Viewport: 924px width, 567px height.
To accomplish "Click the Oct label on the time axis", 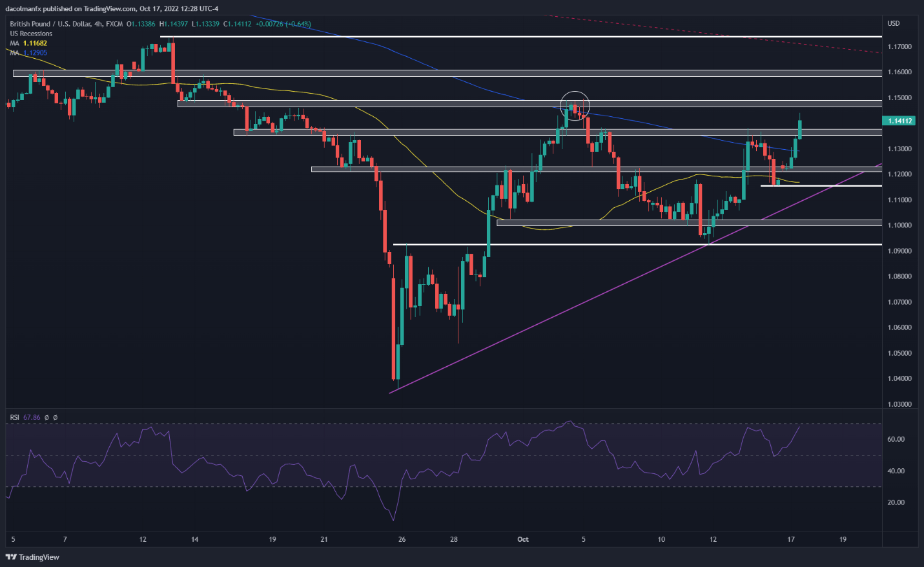I will [x=523, y=539].
